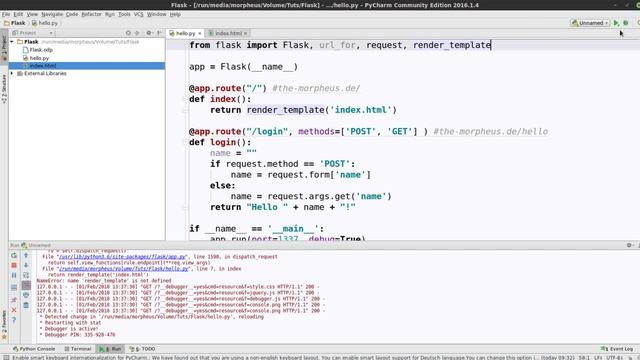Open Flask/hello.py link in traceback

tap(124, 269)
